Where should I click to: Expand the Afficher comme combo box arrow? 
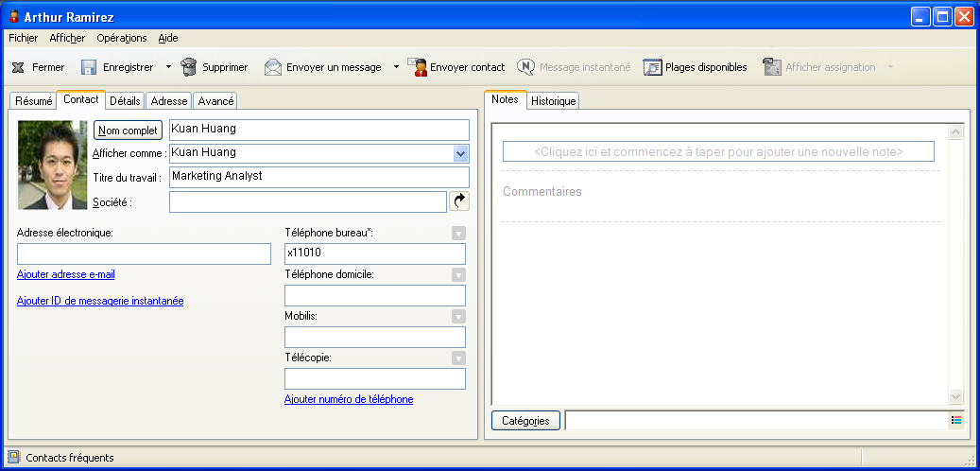click(460, 153)
